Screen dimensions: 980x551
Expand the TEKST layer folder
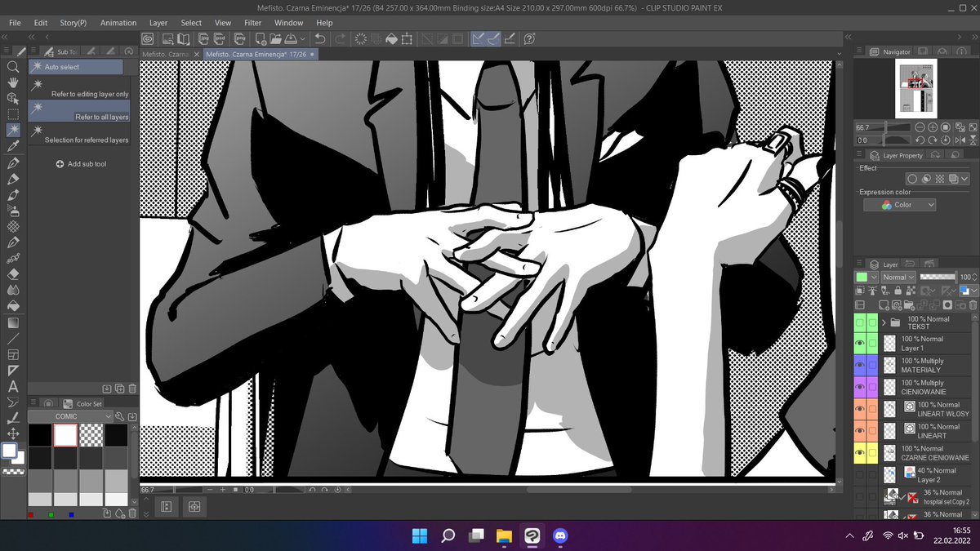tap(883, 322)
